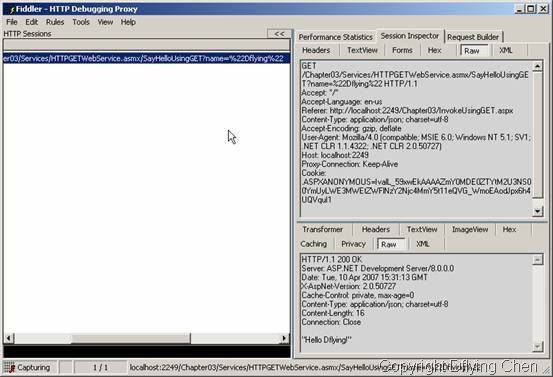Click sessions list scroll right arrow
This screenshot has width=553, height=377.
pyautogui.click(x=285, y=338)
